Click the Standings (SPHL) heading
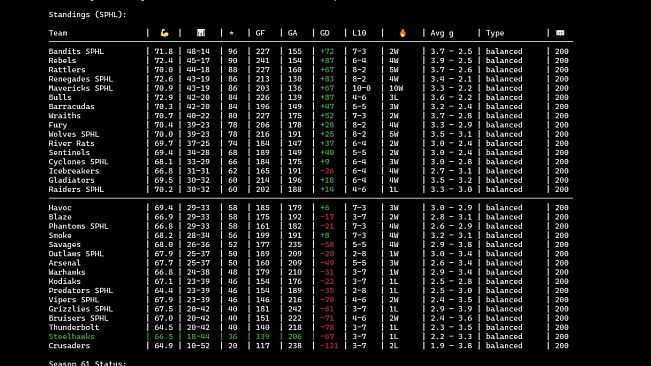651x366 pixels. click(88, 15)
